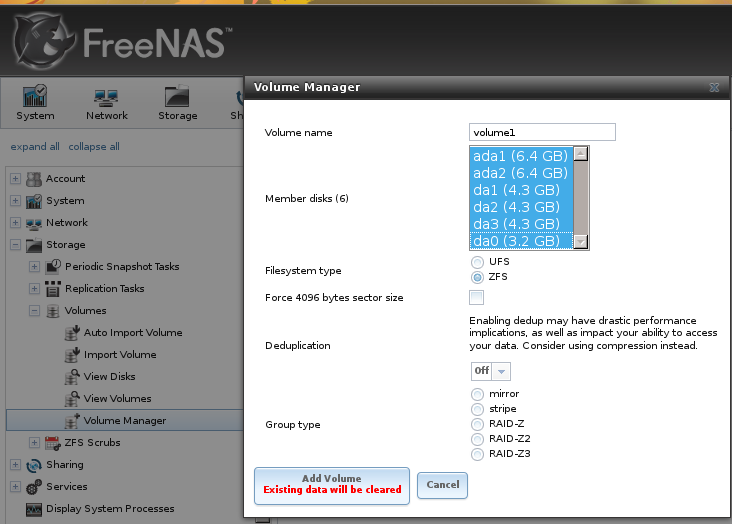Expand Replication Tasks node
Screen dimensions: 732x524
coord(34,289)
